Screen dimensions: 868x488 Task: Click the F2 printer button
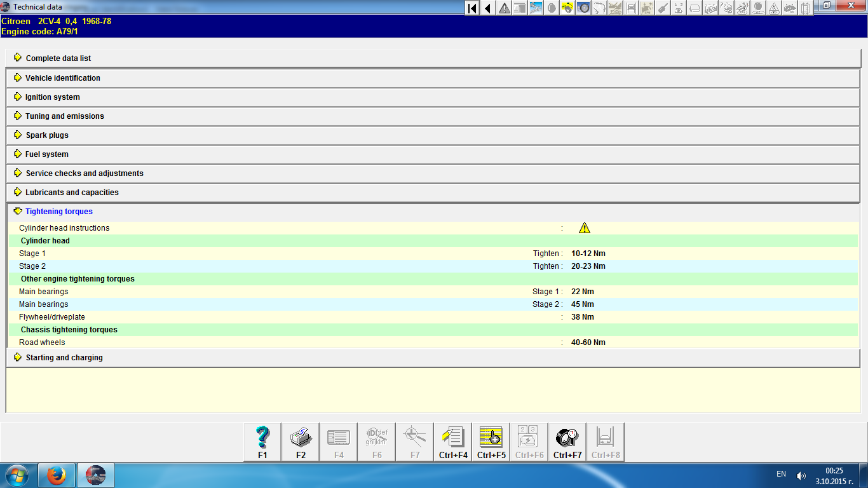pos(301,442)
